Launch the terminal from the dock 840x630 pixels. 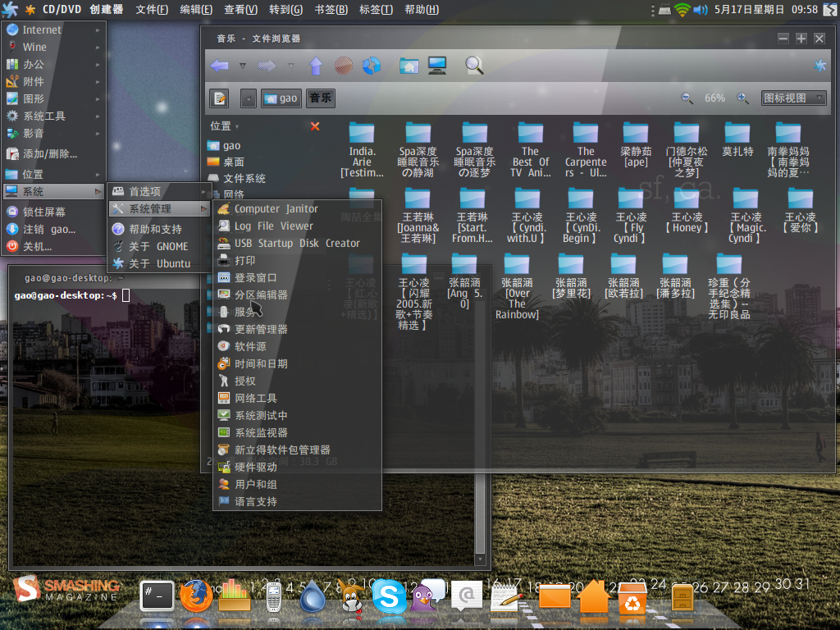[157, 596]
